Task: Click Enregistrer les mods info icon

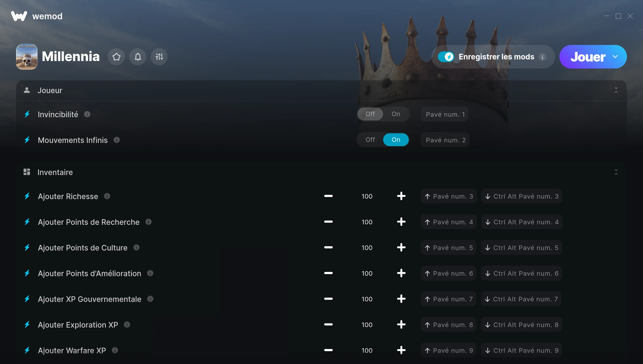Action: [542, 57]
